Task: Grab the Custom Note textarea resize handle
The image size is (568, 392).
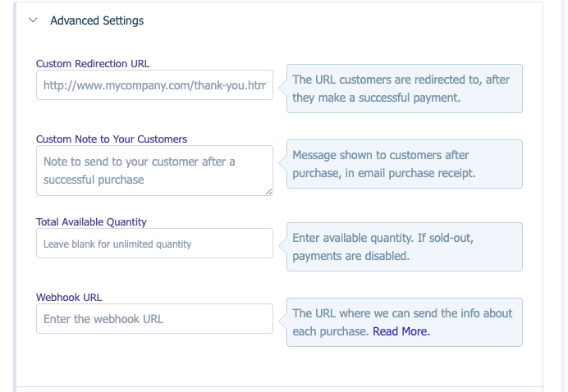Action: pyautogui.click(x=268, y=191)
